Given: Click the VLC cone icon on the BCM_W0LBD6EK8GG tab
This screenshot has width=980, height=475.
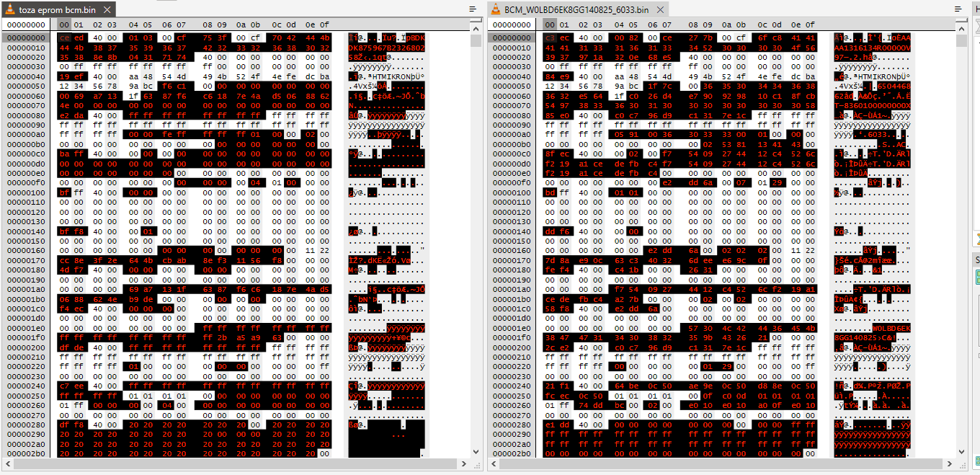Looking at the screenshot, I should click(496, 9).
